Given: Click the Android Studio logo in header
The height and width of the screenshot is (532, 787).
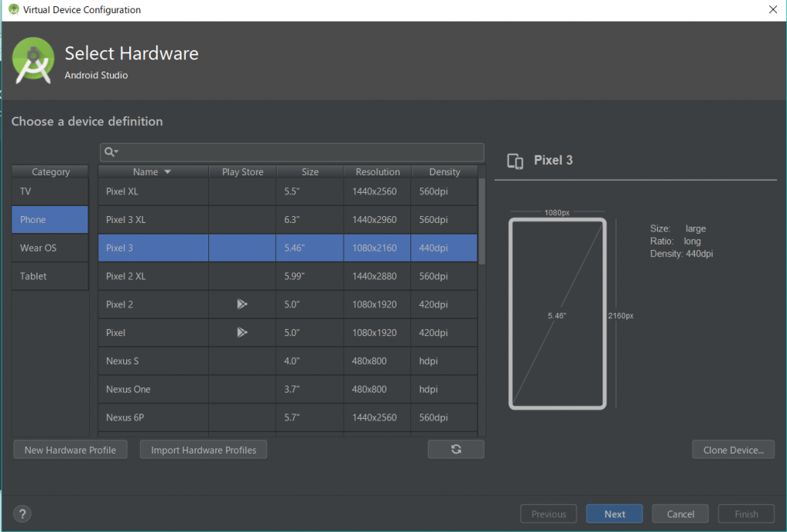Looking at the screenshot, I should tap(34, 61).
